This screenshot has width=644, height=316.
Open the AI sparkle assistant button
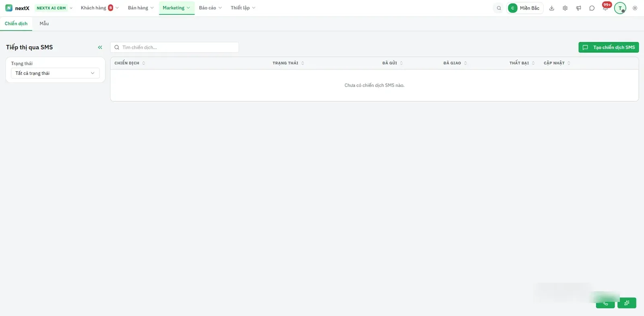(x=627, y=303)
